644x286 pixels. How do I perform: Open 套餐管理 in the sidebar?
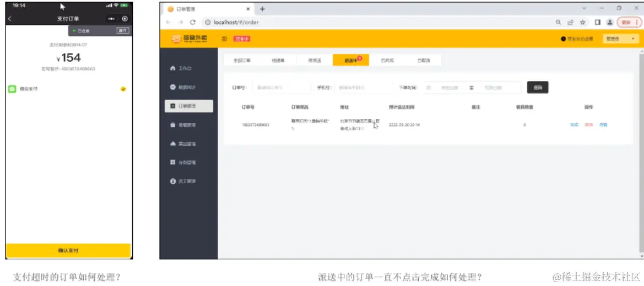pyautogui.click(x=183, y=125)
